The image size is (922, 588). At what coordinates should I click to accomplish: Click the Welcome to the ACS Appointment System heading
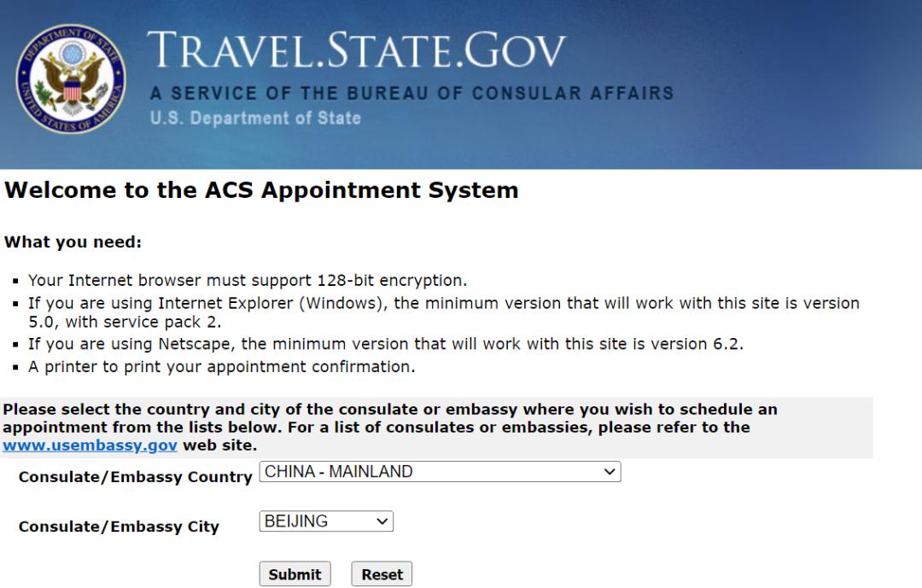tap(261, 190)
